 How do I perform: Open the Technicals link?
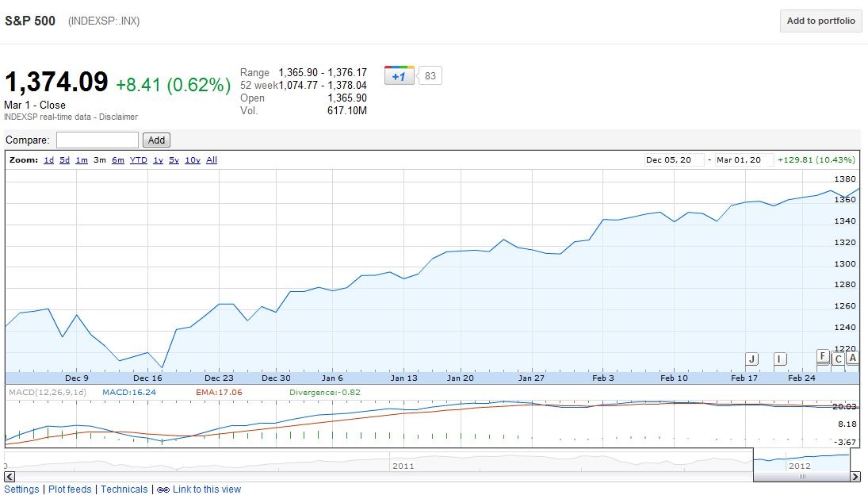tap(124, 489)
